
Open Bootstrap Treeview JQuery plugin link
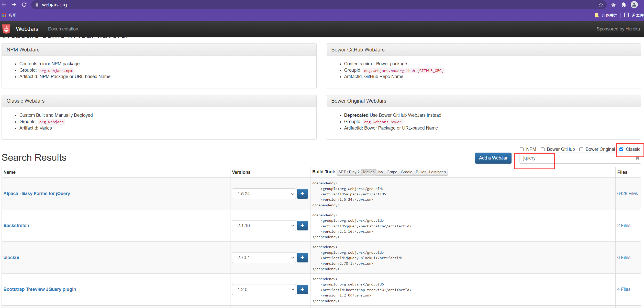[x=40, y=289]
